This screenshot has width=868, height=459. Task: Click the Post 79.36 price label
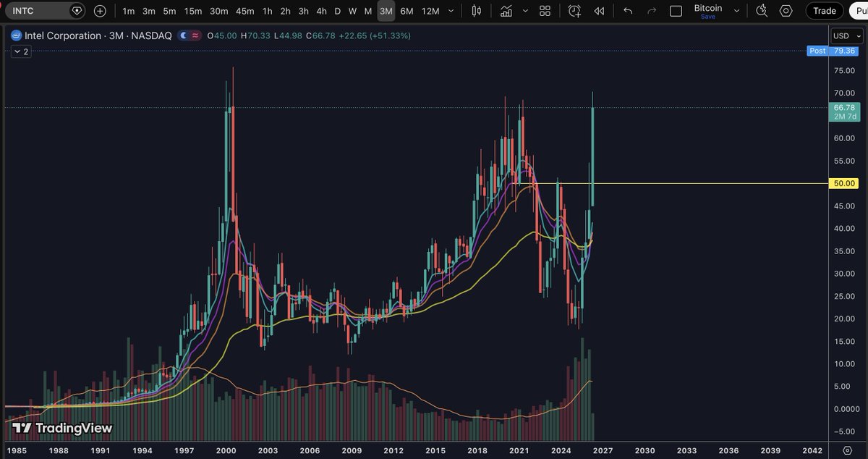[x=834, y=51]
